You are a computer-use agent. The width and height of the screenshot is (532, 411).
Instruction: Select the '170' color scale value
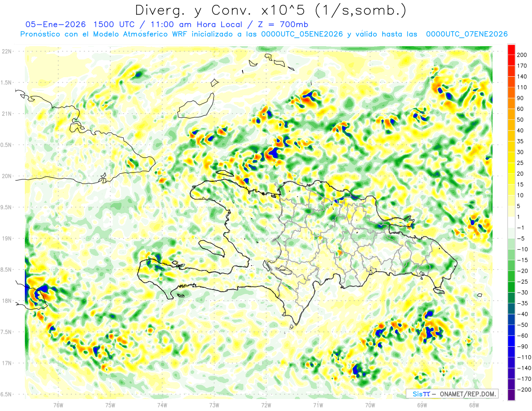tap(522, 66)
